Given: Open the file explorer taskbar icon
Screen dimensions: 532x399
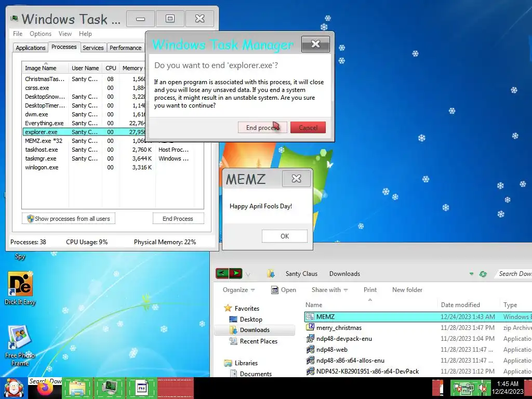Looking at the screenshot, I should pyautogui.click(x=77, y=388).
